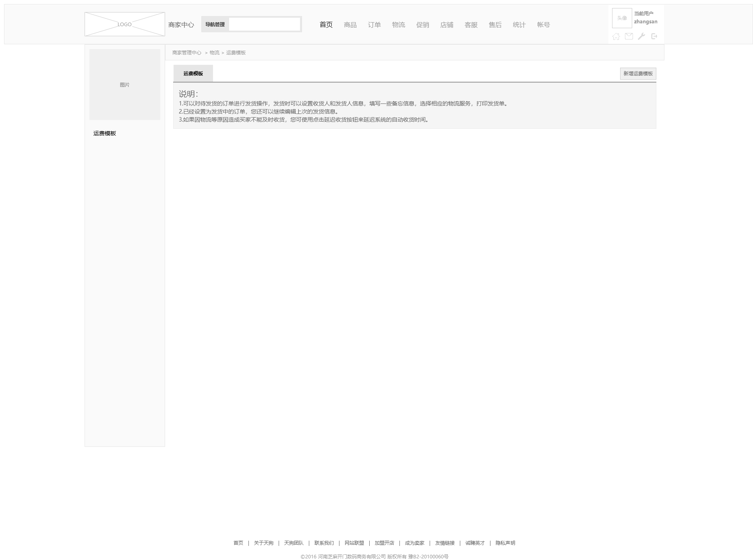Click footer link 网站联盟
This screenshot has height=560, width=753.
pyautogui.click(x=354, y=543)
